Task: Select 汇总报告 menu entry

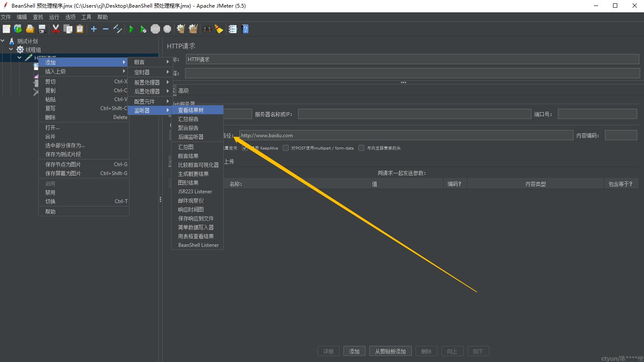Action: (197, 119)
